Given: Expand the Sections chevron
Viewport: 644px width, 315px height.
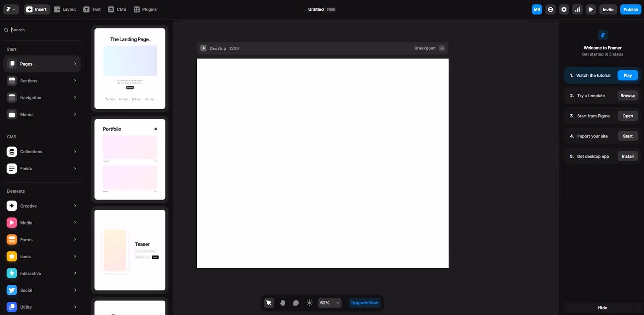Looking at the screenshot, I should (75, 80).
